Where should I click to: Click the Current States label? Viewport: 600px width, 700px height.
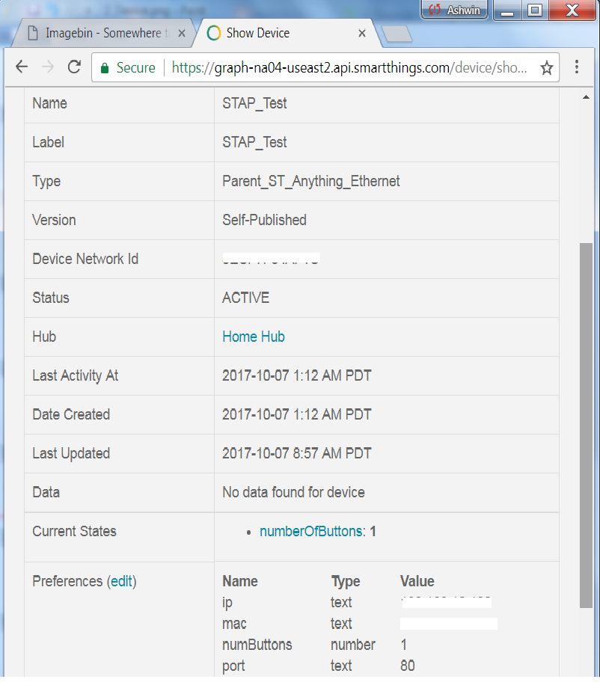pos(74,531)
